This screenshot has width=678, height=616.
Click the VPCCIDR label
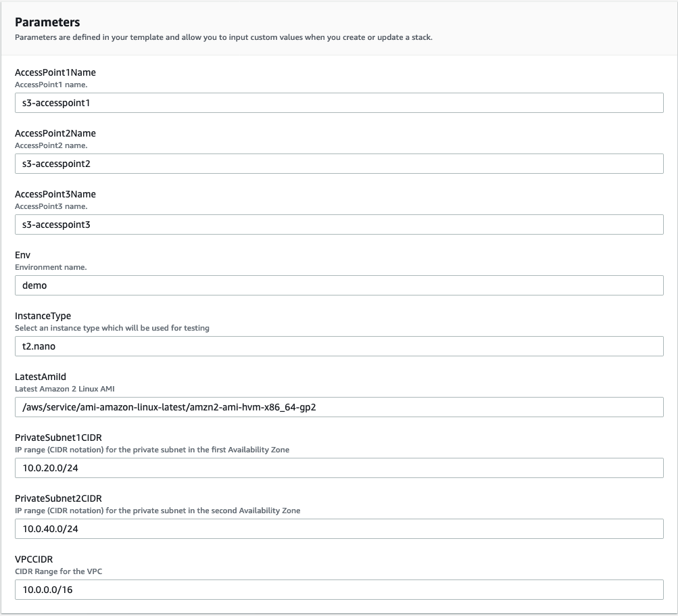(x=35, y=559)
